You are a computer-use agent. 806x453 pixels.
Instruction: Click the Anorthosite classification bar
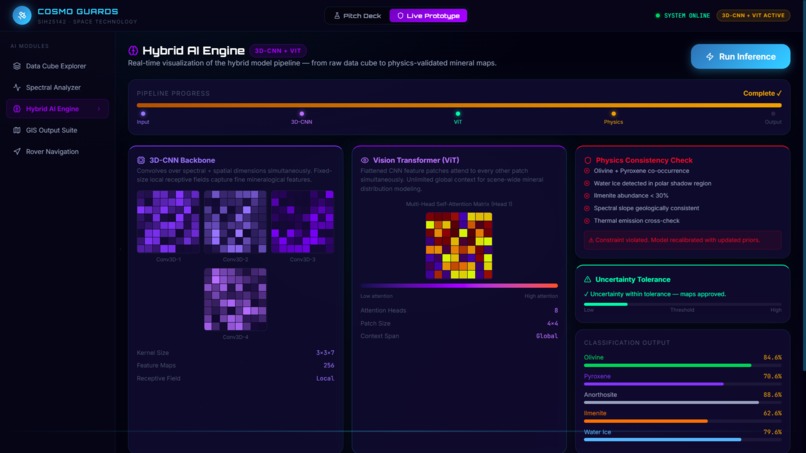(683, 402)
